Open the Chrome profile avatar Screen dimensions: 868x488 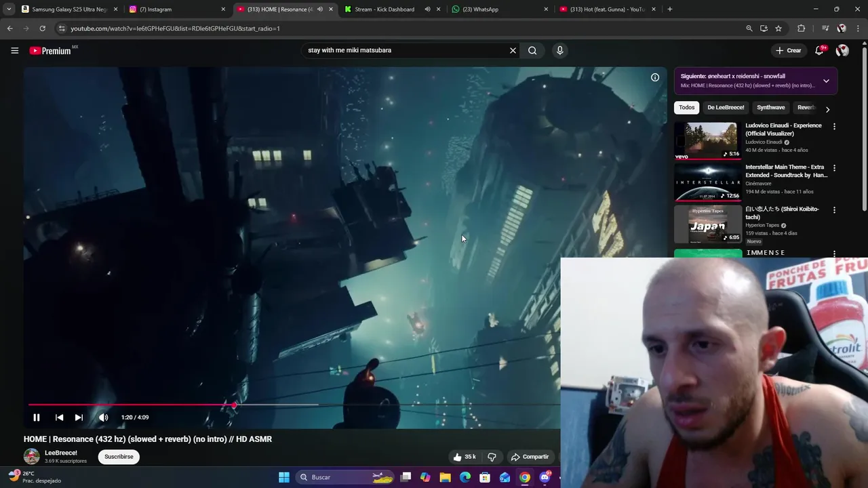[x=842, y=28]
